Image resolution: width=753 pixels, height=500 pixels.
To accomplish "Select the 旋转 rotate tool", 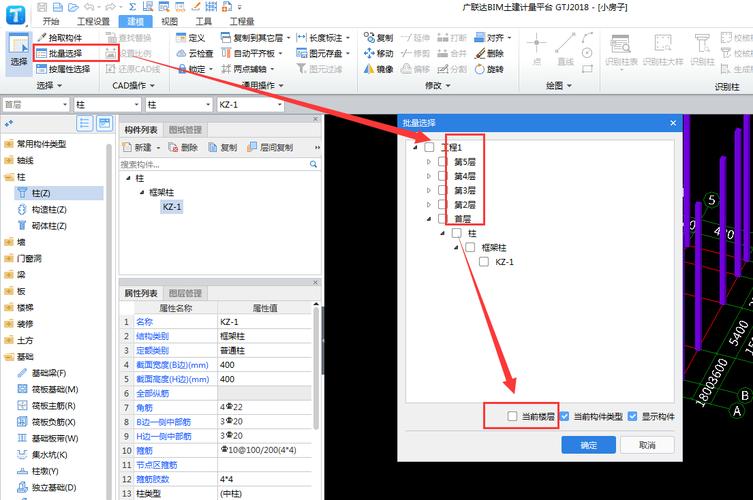I will [x=489, y=69].
